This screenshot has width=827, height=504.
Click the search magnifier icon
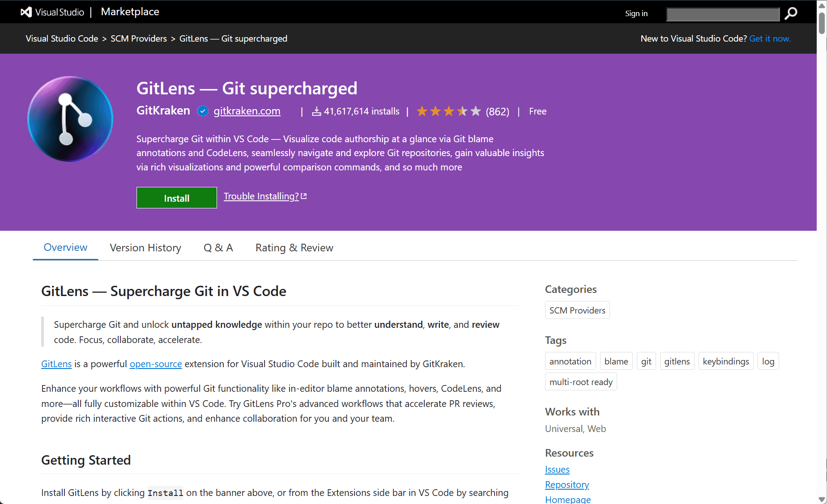791,14
